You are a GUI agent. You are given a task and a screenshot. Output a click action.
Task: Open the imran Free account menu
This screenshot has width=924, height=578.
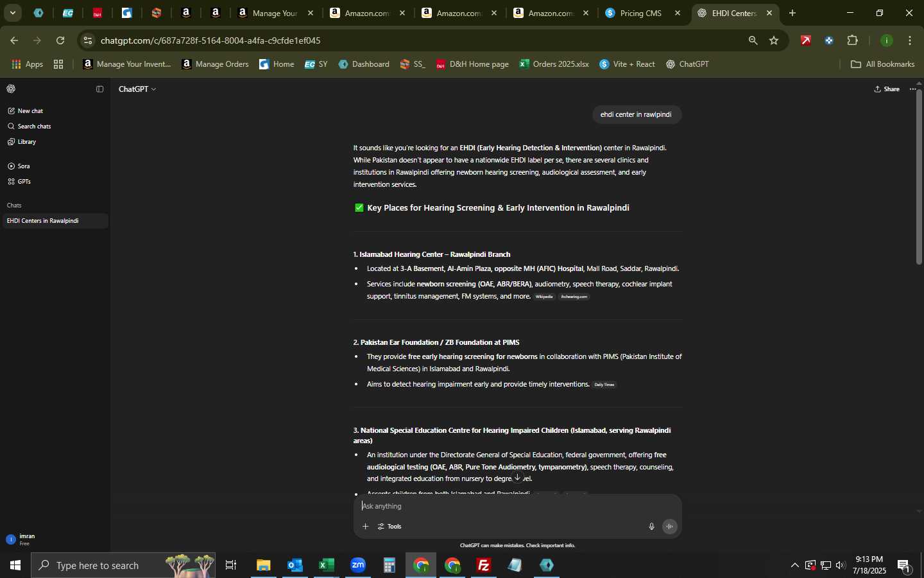click(x=55, y=539)
